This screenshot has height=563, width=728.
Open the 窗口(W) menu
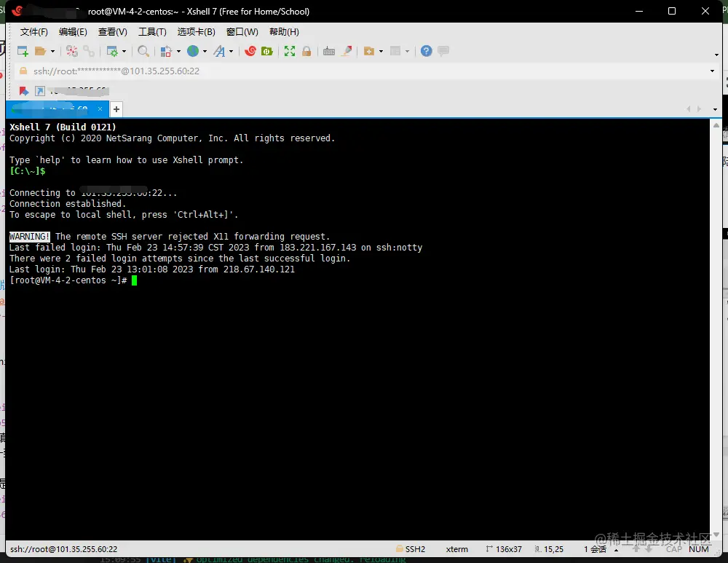pos(242,31)
